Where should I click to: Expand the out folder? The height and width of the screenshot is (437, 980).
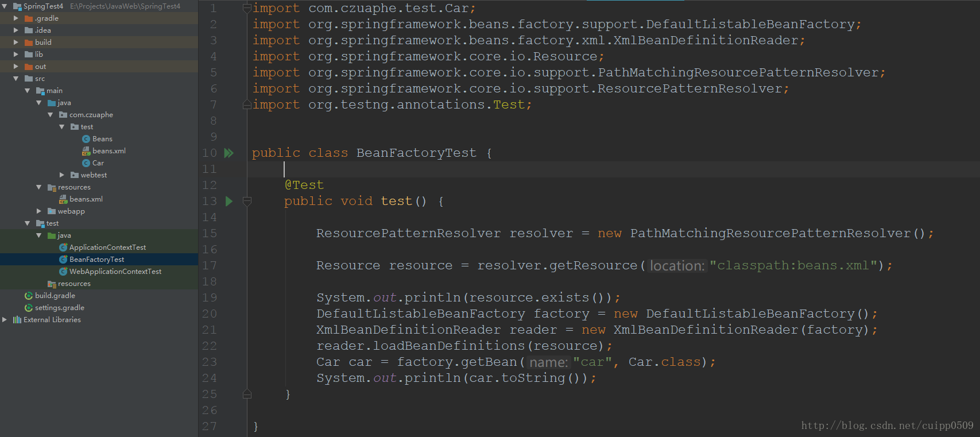16,67
